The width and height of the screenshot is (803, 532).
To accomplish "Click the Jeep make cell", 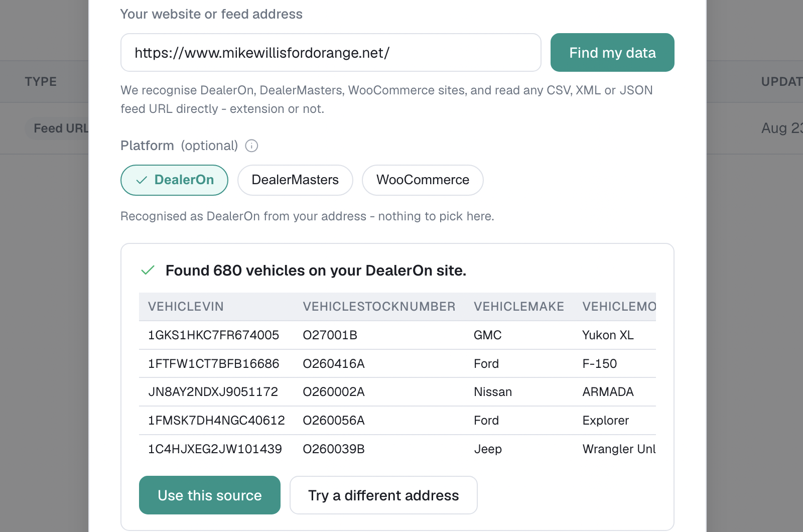I will 488,449.
